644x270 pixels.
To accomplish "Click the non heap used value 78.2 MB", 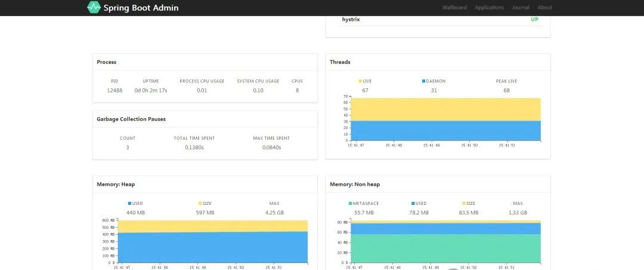I will (419, 213).
